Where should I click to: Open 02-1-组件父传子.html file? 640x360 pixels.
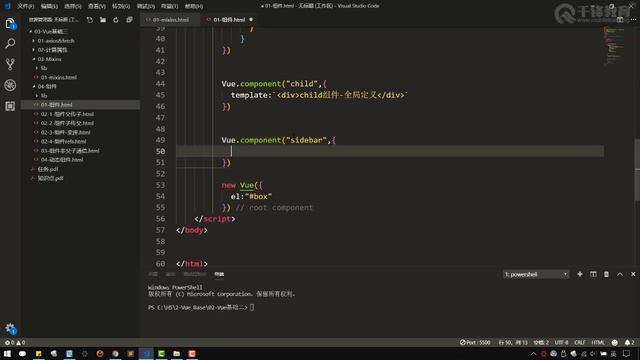pos(67,114)
